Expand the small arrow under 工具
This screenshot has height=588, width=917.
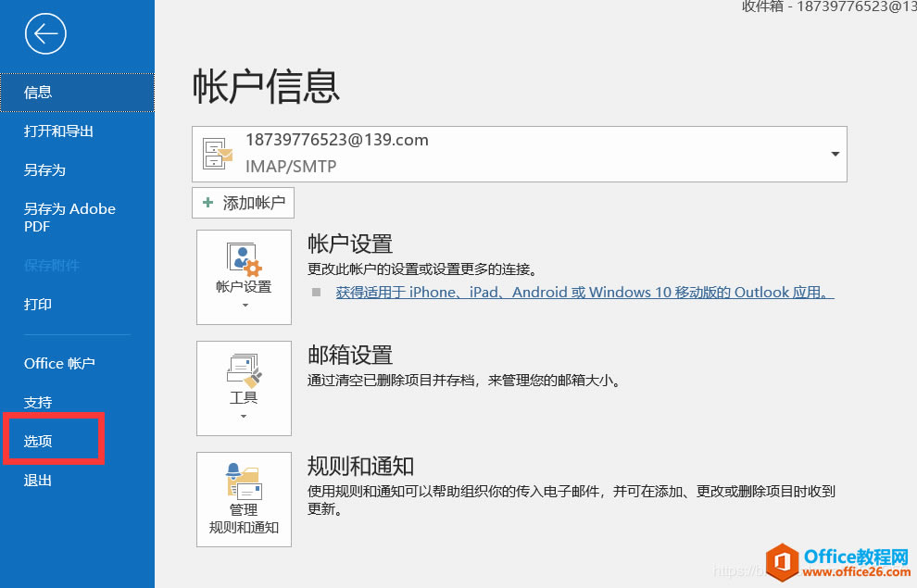[244, 416]
